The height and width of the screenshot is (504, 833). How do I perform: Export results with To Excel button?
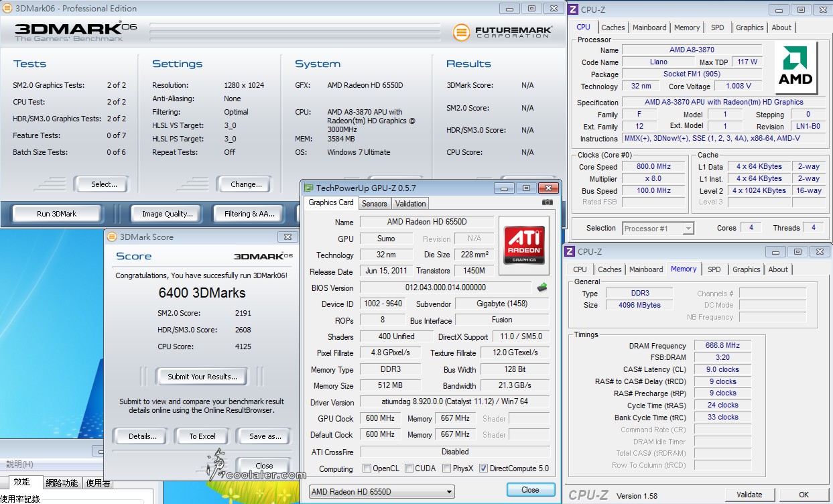point(202,436)
